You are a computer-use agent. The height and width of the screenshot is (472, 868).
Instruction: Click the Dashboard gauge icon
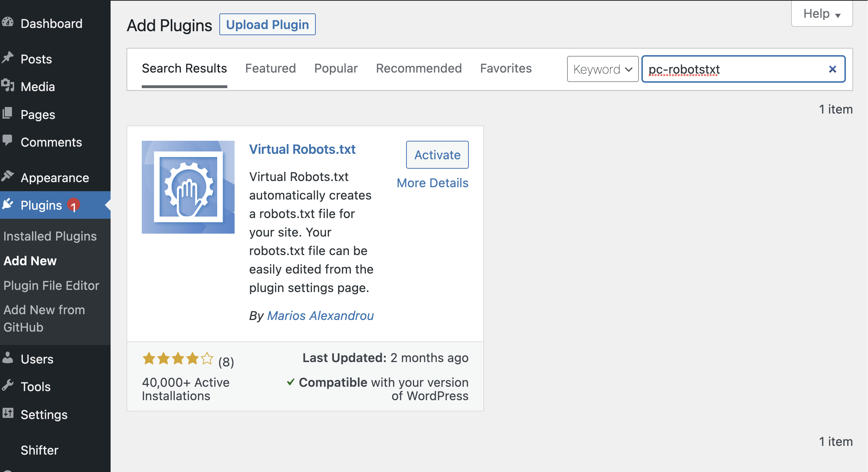(x=7, y=22)
